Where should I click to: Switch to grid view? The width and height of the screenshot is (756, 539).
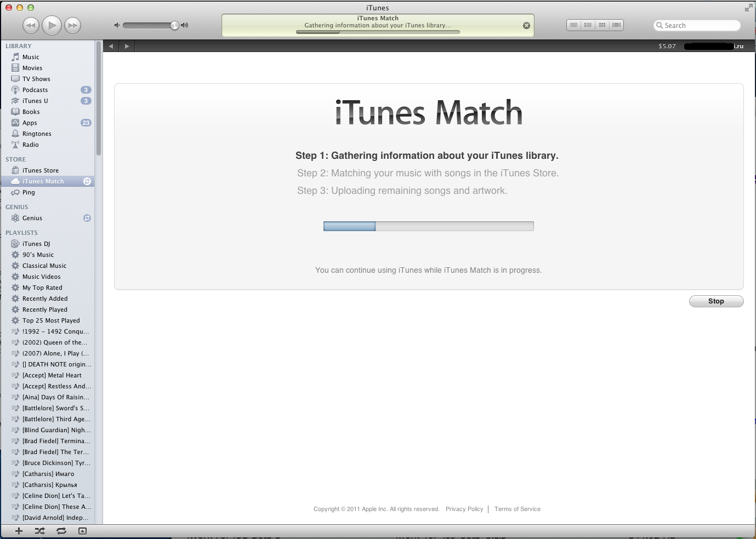coord(602,25)
